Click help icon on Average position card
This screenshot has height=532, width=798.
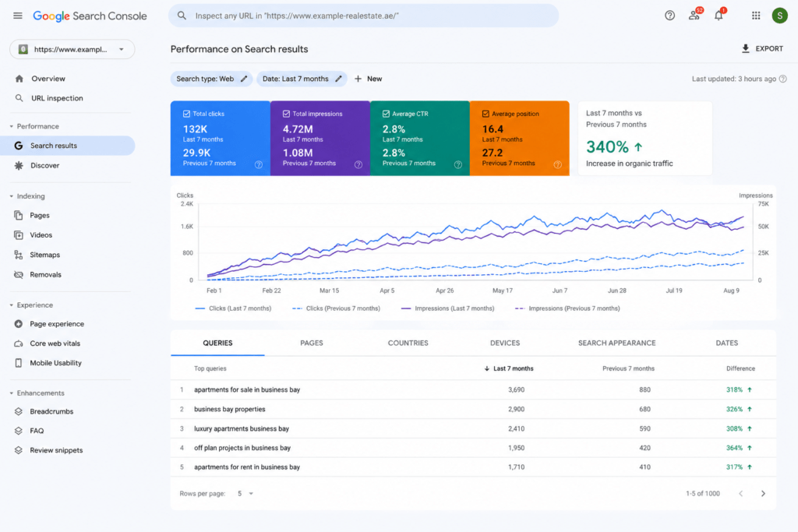coord(558,165)
